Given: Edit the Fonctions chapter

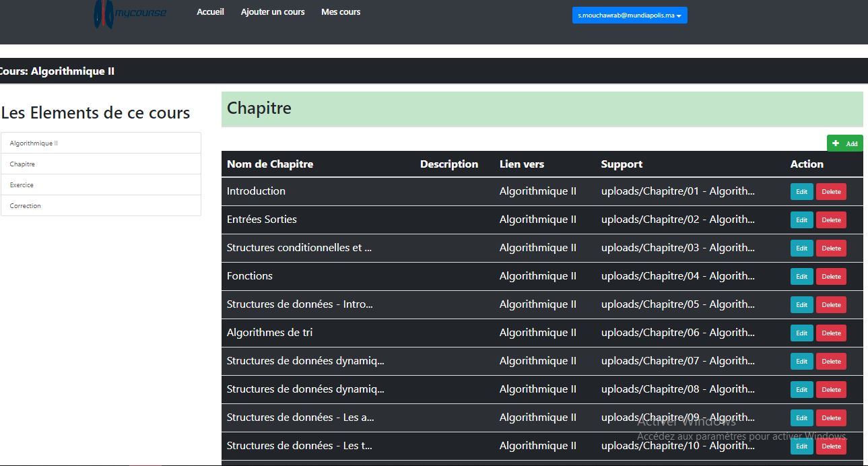Looking at the screenshot, I should (x=801, y=277).
